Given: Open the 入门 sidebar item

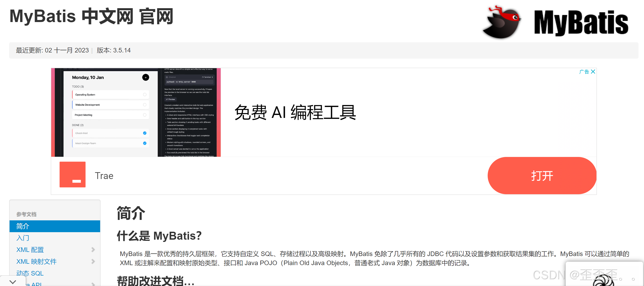Looking at the screenshot, I should point(23,238).
